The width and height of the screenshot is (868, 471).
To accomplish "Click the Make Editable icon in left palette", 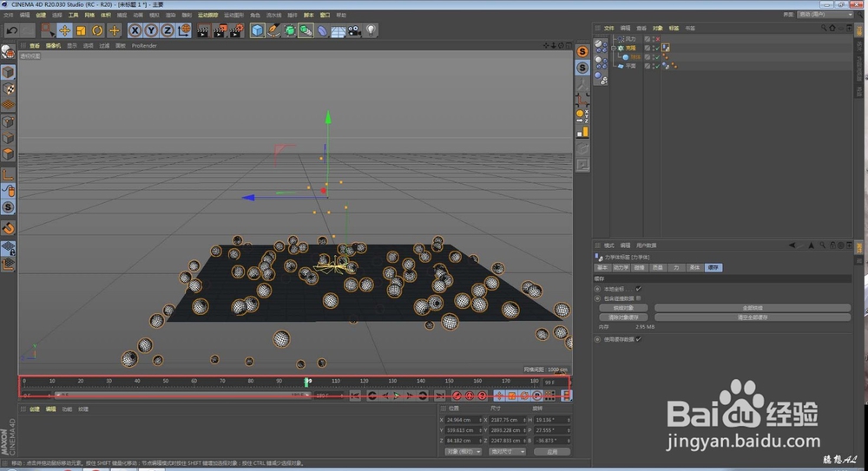I will pos(8,51).
